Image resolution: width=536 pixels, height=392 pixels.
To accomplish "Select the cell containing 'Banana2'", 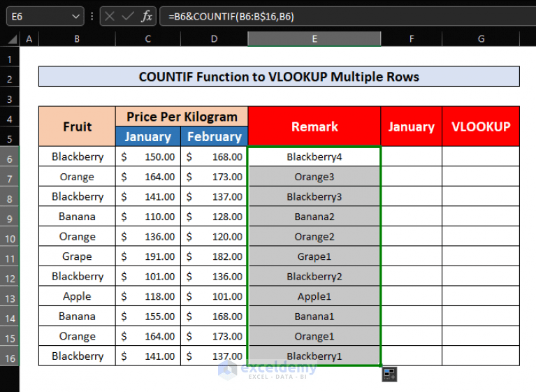I will [x=314, y=217].
